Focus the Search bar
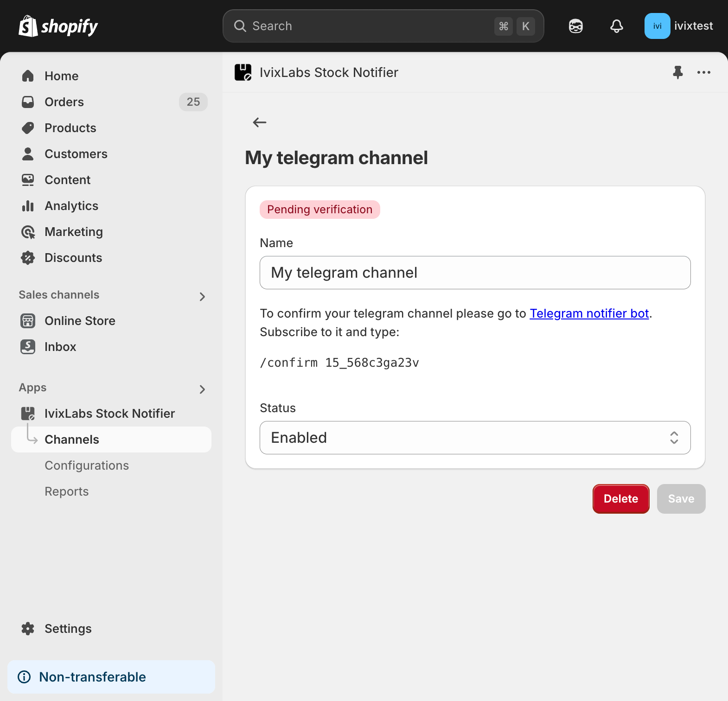This screenshot has height=701, width=728. point(383,26)
